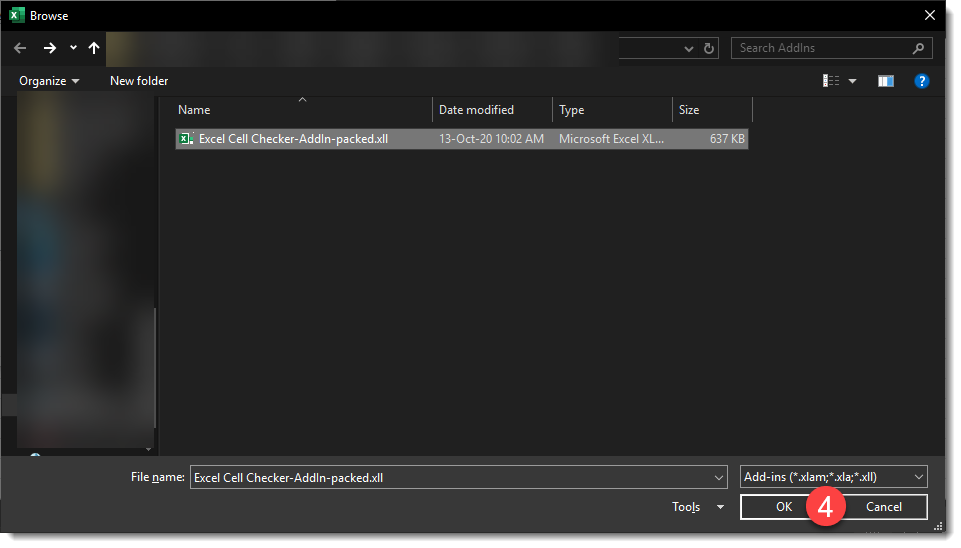Go up one folder level
The width and height of the screenshot is (961, 548).
(94, 48)
